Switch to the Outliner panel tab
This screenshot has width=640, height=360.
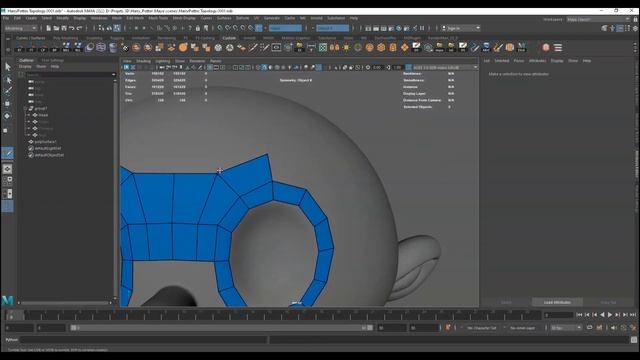(27, 60)
